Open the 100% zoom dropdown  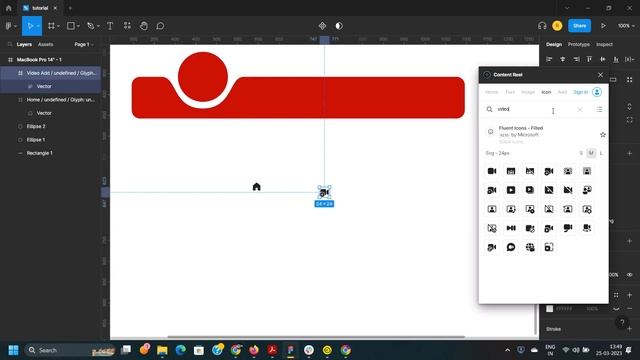coord(626,26)
